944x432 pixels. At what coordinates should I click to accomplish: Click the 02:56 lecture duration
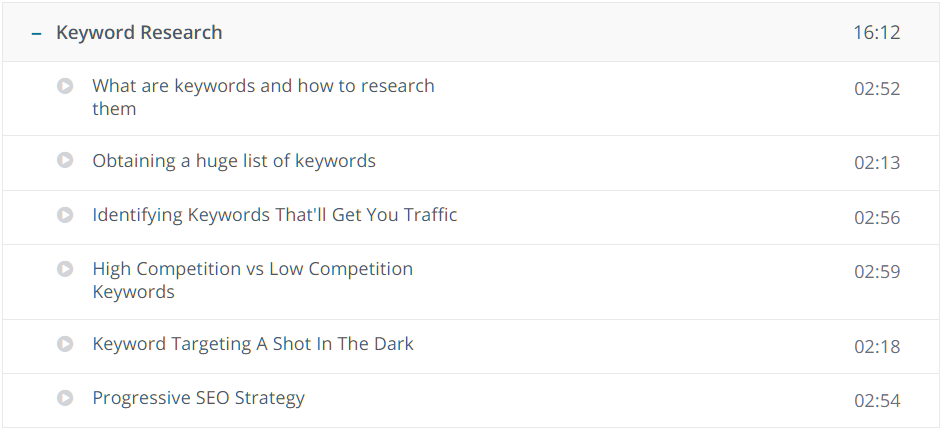point(877,218)
